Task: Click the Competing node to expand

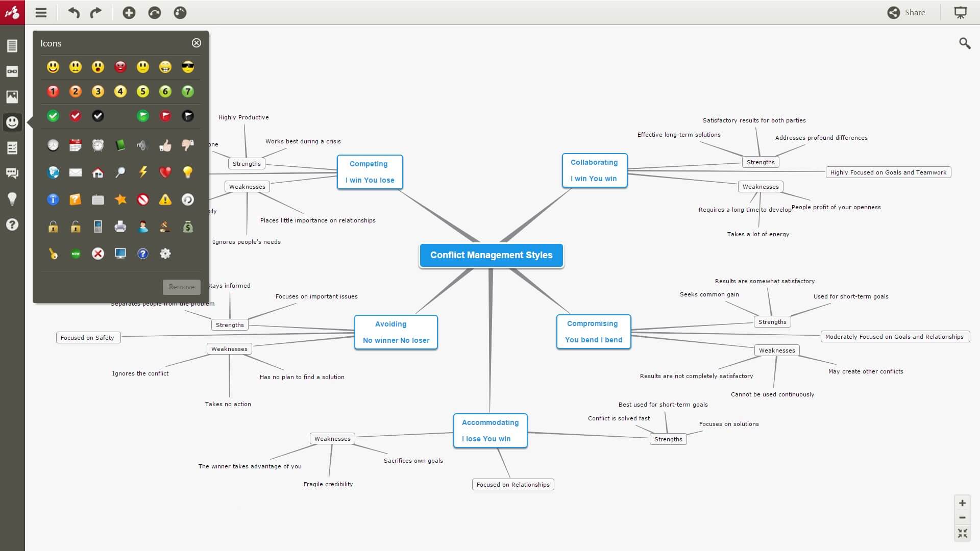Action: 370,171
